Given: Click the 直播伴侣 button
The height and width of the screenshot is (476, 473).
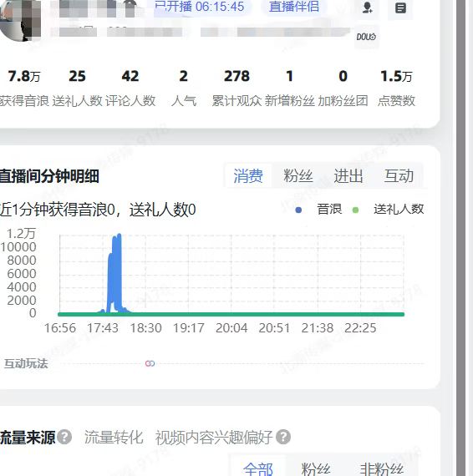Looking at the screenshot, I should [x=294, y=7].
